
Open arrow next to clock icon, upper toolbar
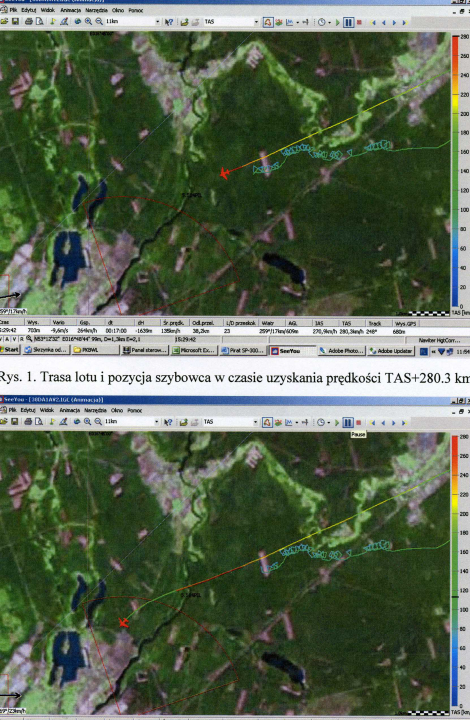[x=330, y=22]
